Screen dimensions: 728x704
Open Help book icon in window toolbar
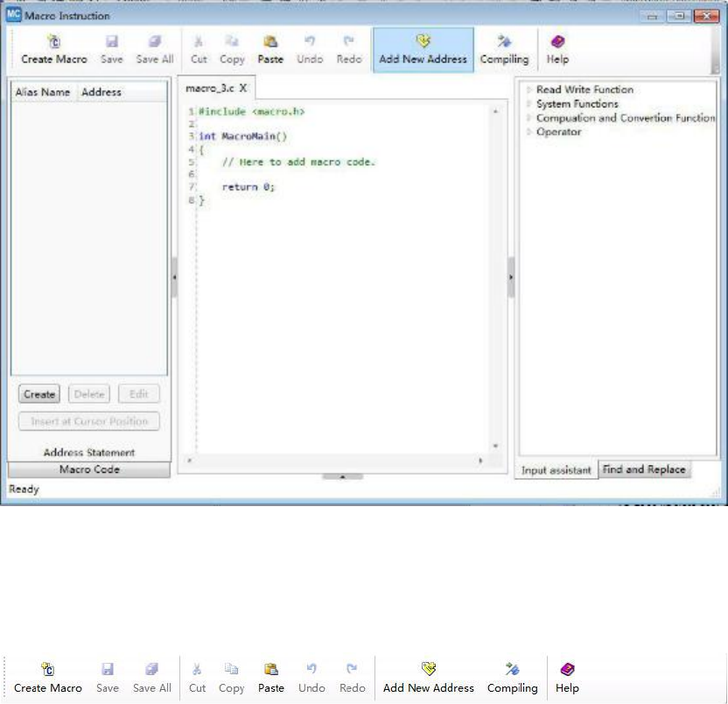[x=557, y=42]
